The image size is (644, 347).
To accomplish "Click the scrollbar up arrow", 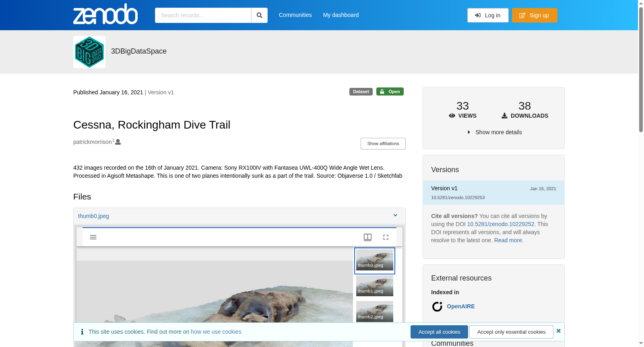I will coord(641,3).
